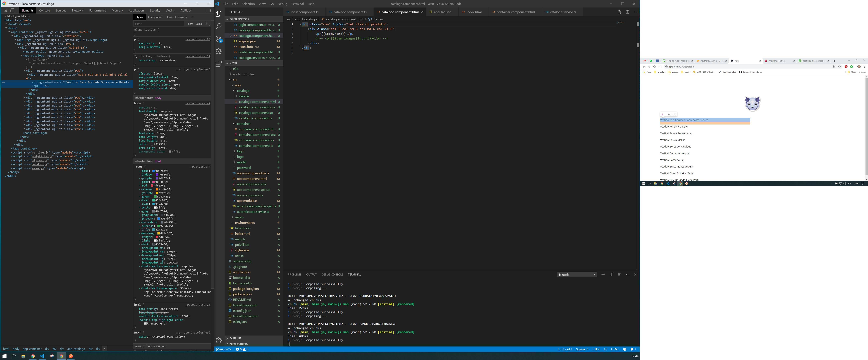Screen dimensions: 868x360
Task: Open Windows Start menu
Action: (4, 356)
